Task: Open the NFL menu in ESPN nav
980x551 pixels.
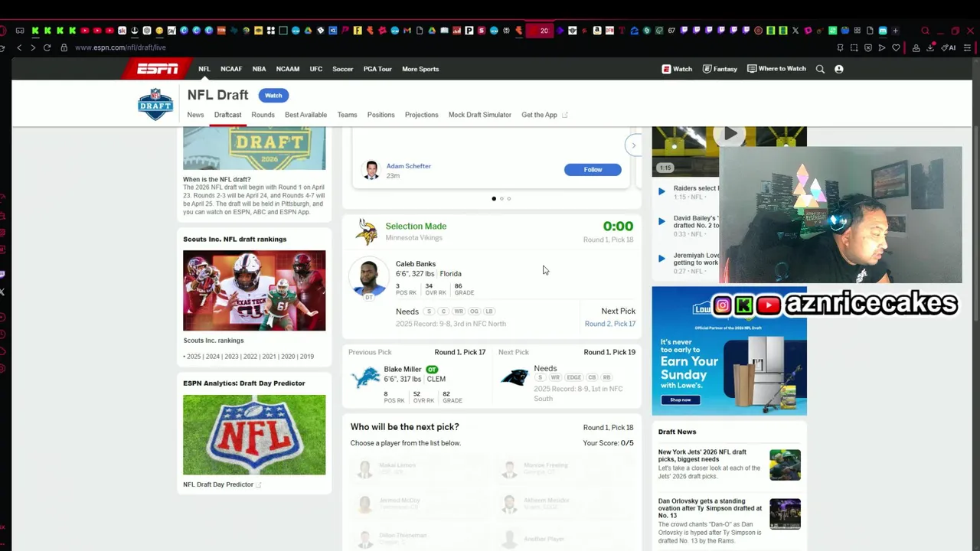Action: [204, 69]
